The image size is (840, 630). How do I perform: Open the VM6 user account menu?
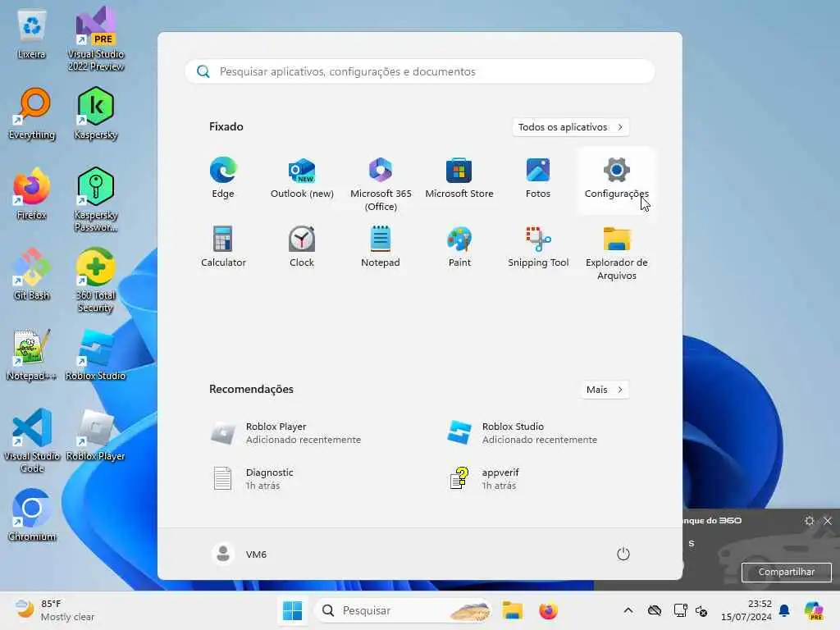(x=239, y=554)
